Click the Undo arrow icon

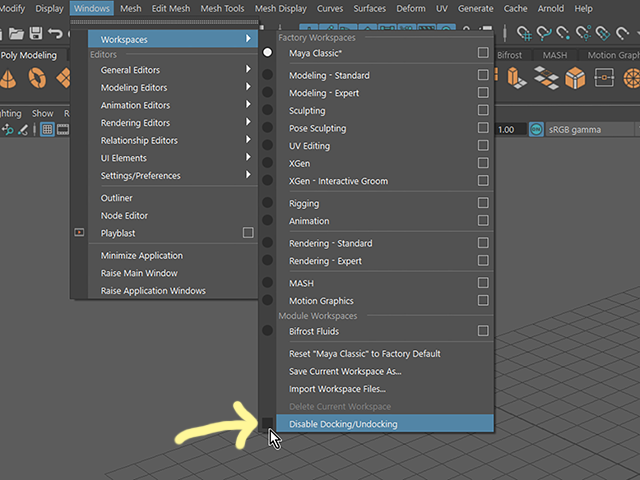click(55, 33)
